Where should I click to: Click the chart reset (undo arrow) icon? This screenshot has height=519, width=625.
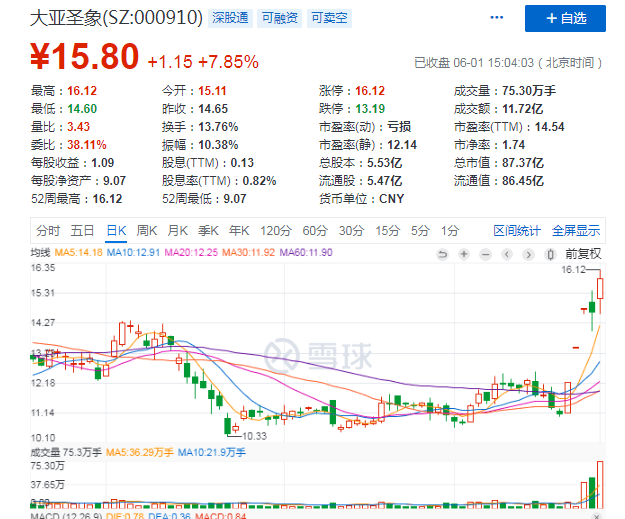point(442,254)
